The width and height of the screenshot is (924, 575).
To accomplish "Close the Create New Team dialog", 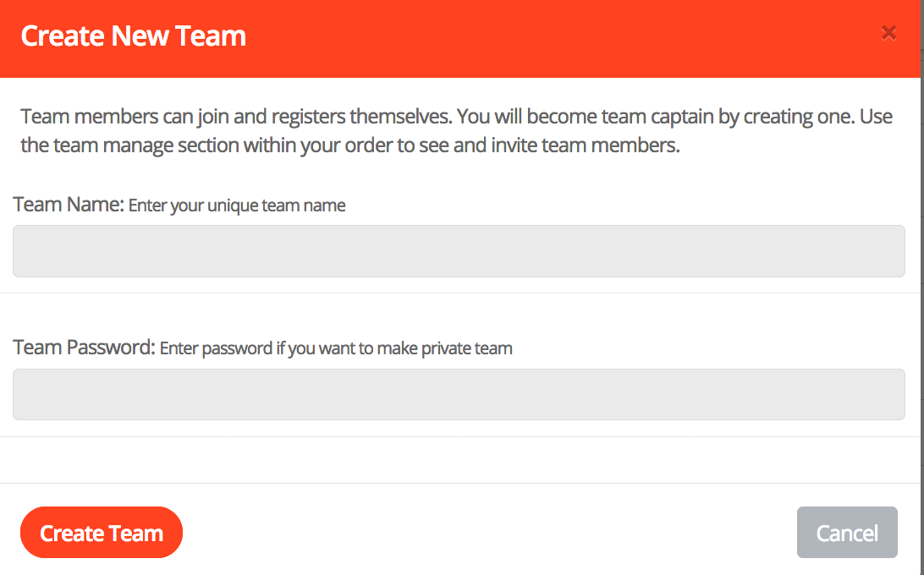I will [888, 33].
